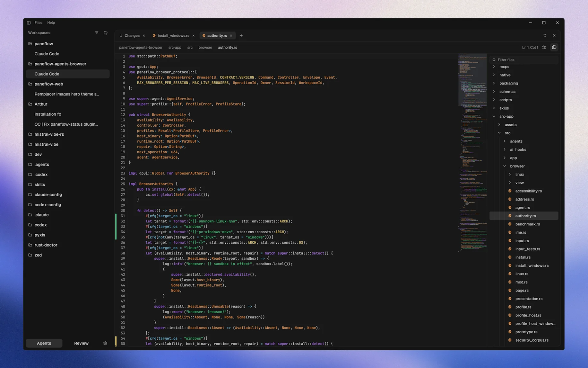Expand the linux folder
This screenshot has height=368, width=588.
point(510,175)
